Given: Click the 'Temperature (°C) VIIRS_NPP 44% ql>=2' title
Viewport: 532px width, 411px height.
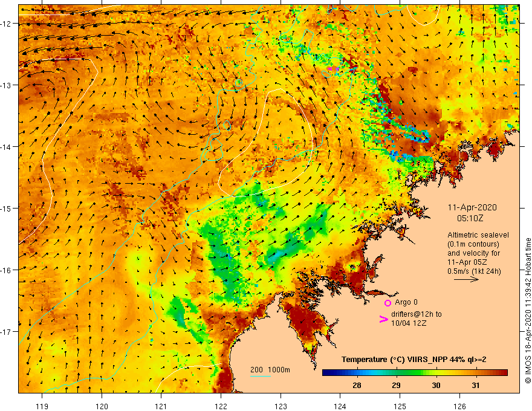Looking at the screenshot, I should click(414, 360).
